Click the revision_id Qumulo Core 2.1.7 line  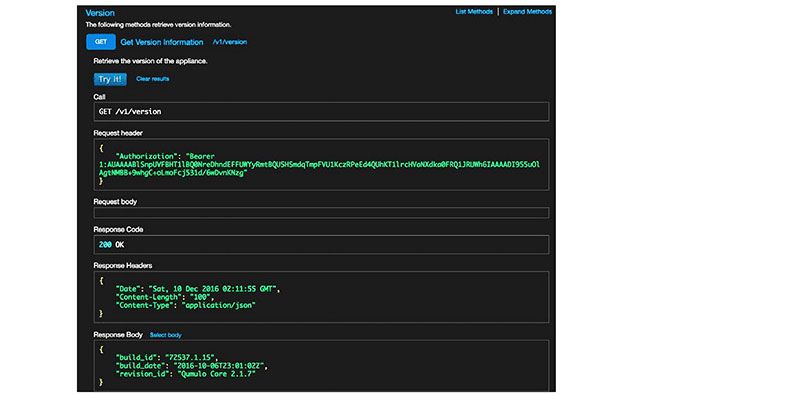pyautogui.click(x=186, y=374)
